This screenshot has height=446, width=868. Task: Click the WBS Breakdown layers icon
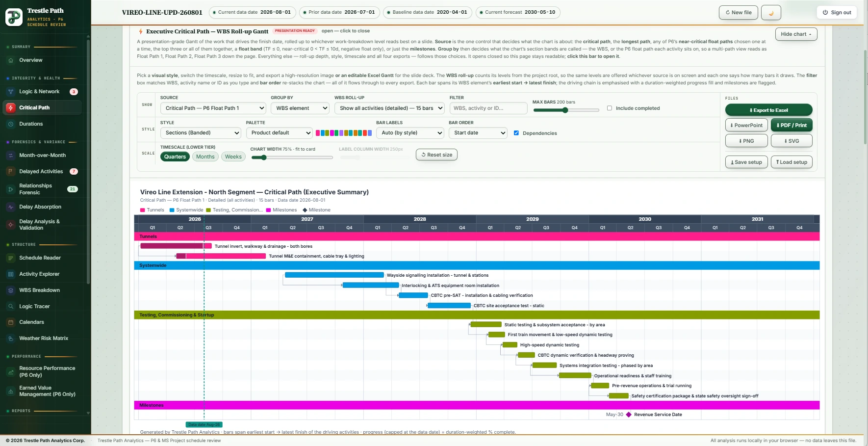click(x=11, y=290)
